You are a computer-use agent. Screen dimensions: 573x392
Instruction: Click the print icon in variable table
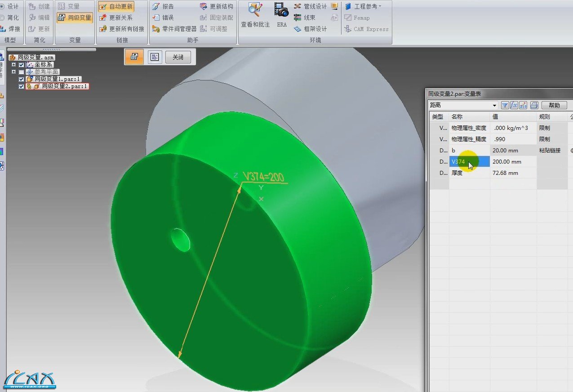pyautogui.click(x=534, y=105)
